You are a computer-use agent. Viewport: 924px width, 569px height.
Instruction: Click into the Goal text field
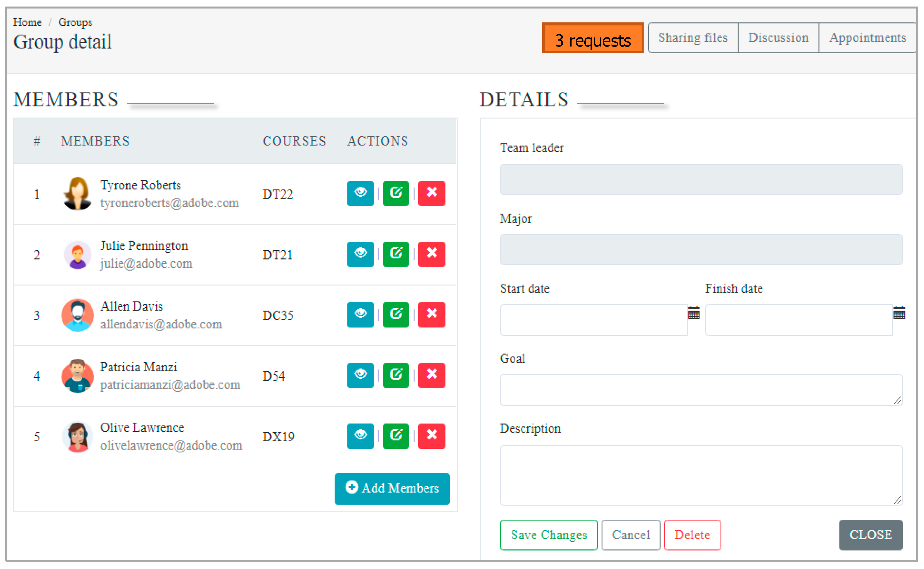click(700, 389)
